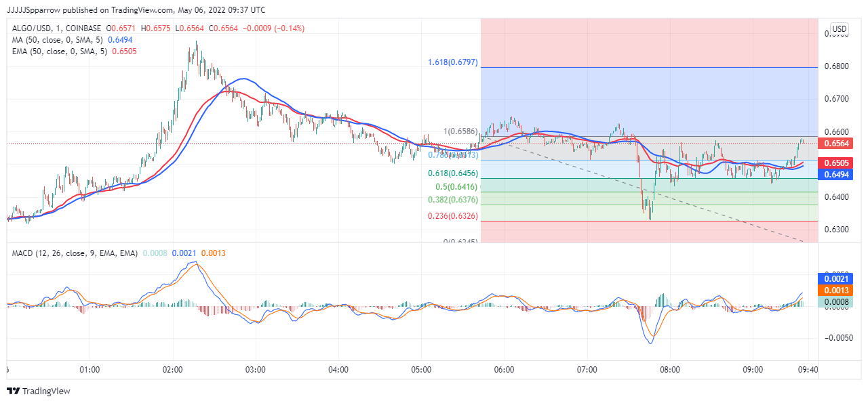Click the 1(0.6586) Fibonacci level label

pos(460,131)
